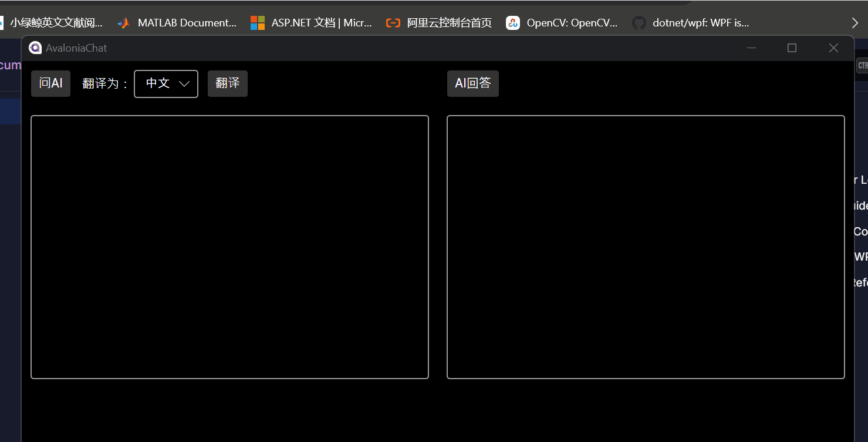Viewport: 868px width, 442px height.
Task: Maximize the AvaloniaChat window
Action: point(792,48)
